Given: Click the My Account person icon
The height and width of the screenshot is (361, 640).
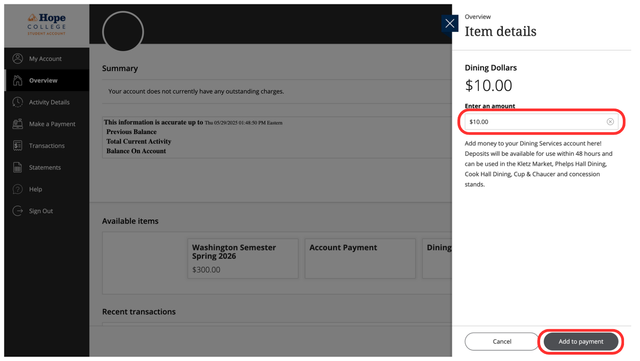Looking at the screenshot, I should click(18, 59).
